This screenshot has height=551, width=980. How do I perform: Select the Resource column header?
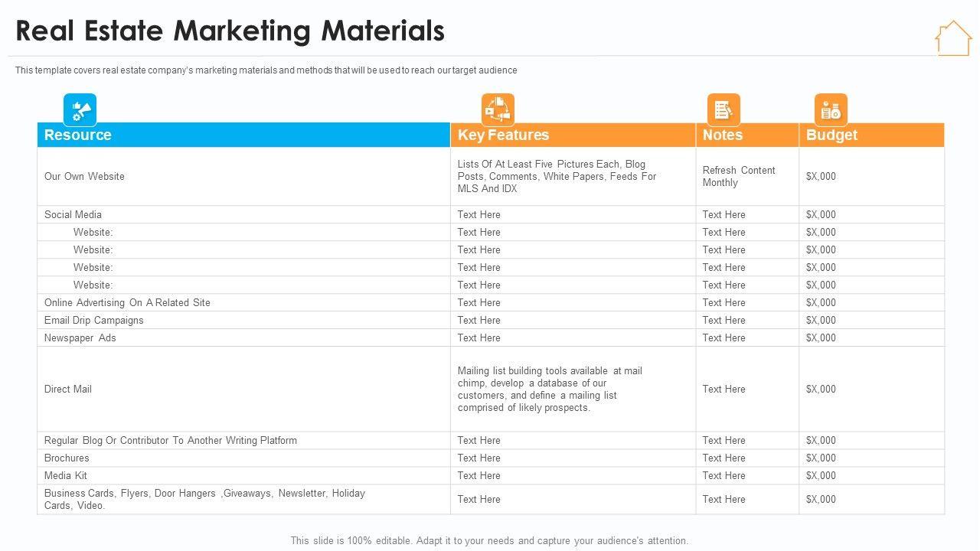78,135
